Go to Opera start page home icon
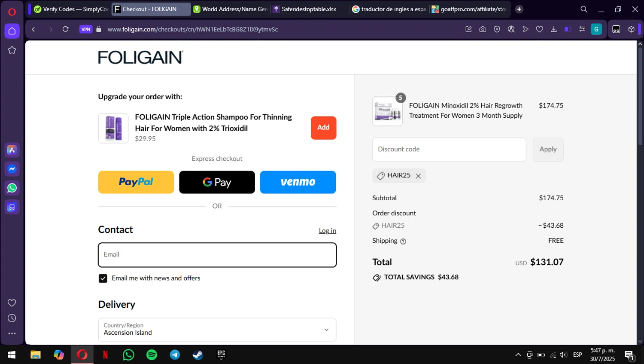This screenshot has height=364, width=644. tap(12, 31)
